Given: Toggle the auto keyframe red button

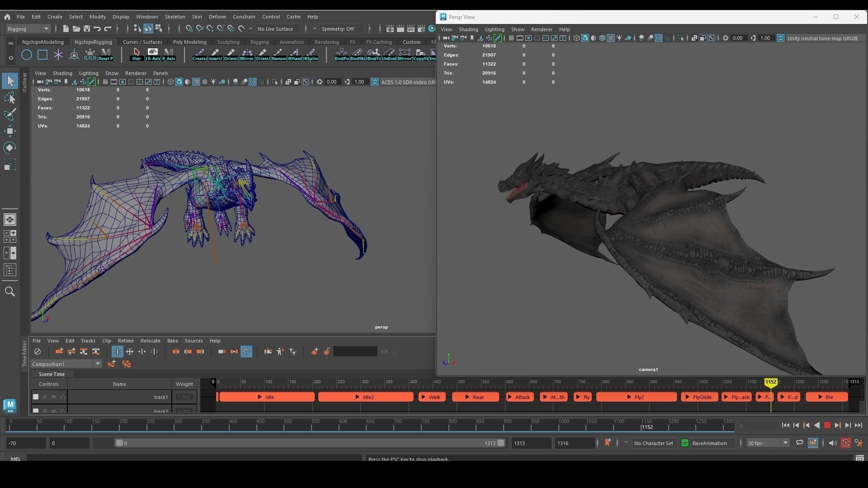Looking at the screenshot, I should [845, 443].
